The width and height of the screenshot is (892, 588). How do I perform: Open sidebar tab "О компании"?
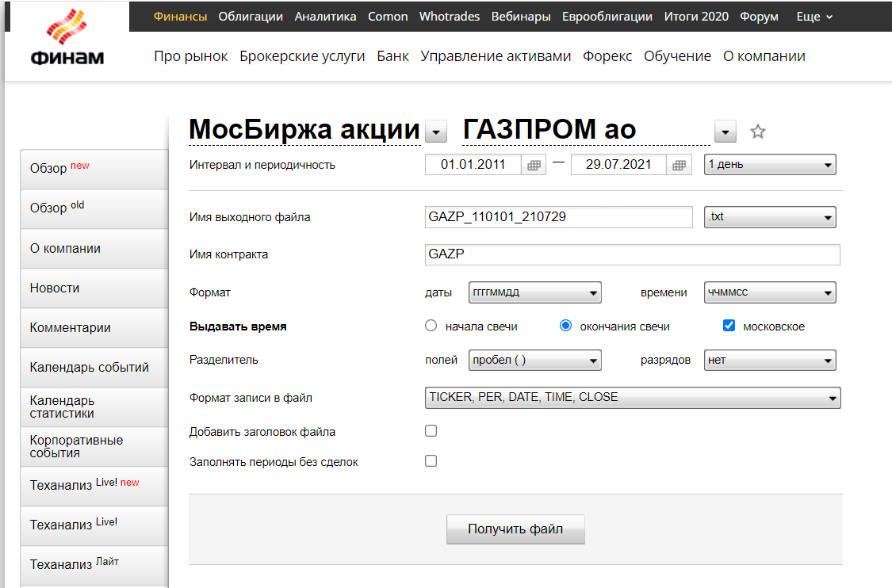pos(94,249)
